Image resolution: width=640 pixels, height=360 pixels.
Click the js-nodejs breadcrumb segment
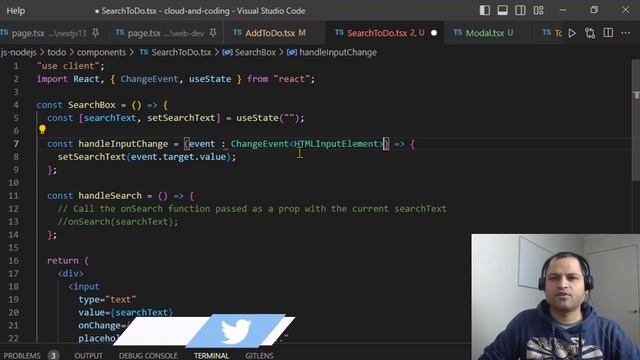click(x=18, y=52)
